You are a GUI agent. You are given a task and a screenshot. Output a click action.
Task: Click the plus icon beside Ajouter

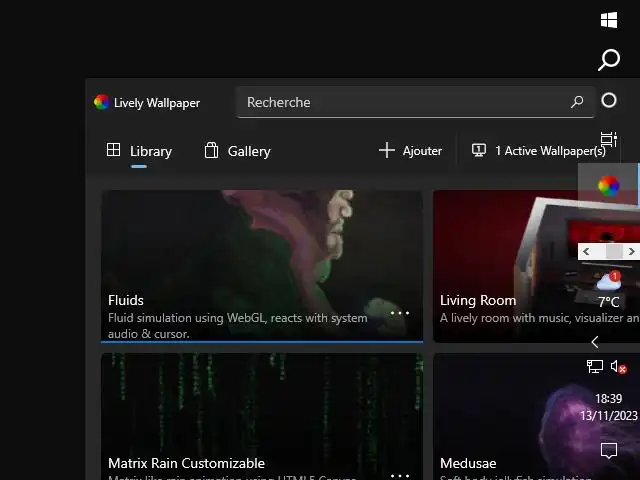387,150
